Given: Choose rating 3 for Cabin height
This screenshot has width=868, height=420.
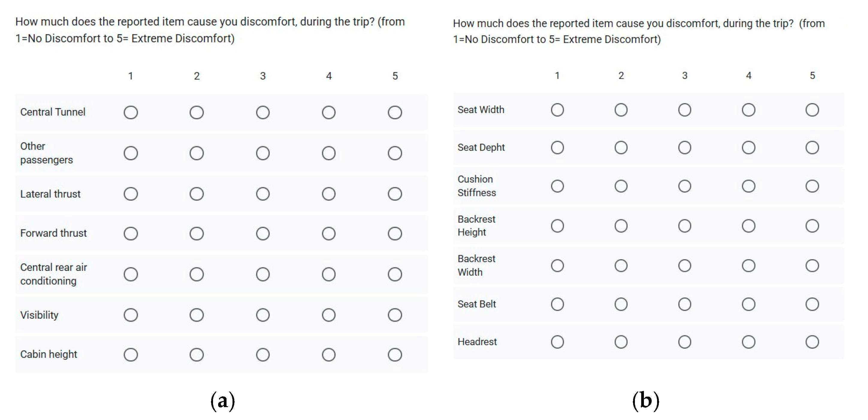Looking at the screenshot, I should (262, 355).
